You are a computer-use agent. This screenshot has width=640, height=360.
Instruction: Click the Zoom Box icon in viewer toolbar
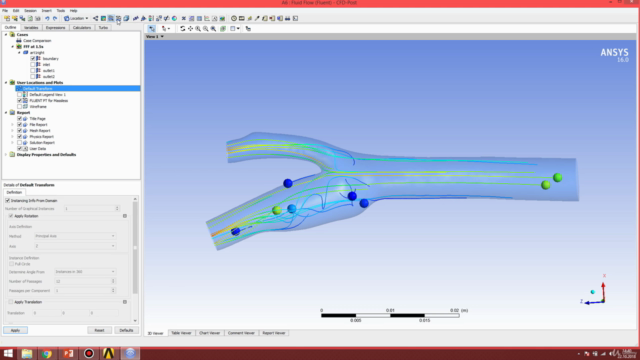pos(206,29)
